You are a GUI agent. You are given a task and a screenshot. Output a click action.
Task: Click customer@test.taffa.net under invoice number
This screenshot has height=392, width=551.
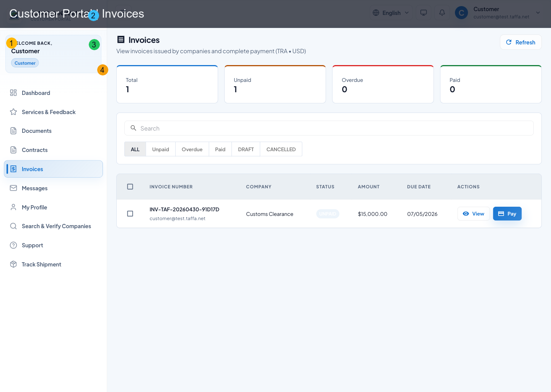pyautogui.click(x=178, y=219)
